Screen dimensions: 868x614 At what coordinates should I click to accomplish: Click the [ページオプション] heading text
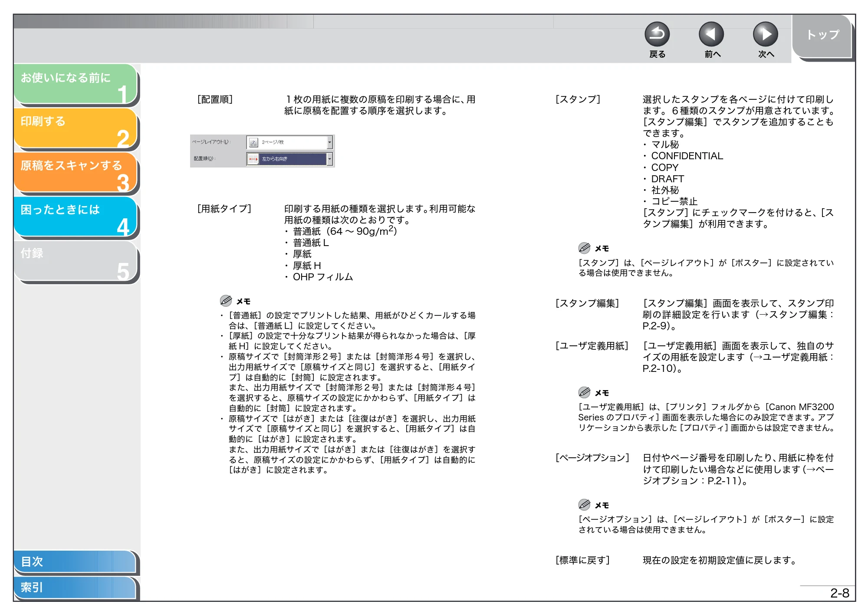[x=592, y=458]
